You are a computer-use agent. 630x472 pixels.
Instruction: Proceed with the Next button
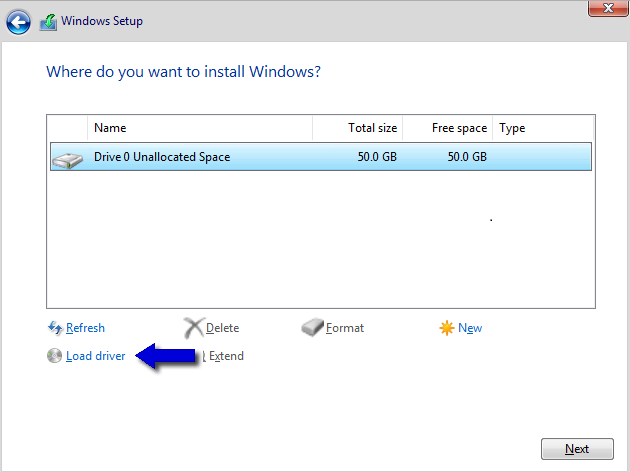[577, 449]
